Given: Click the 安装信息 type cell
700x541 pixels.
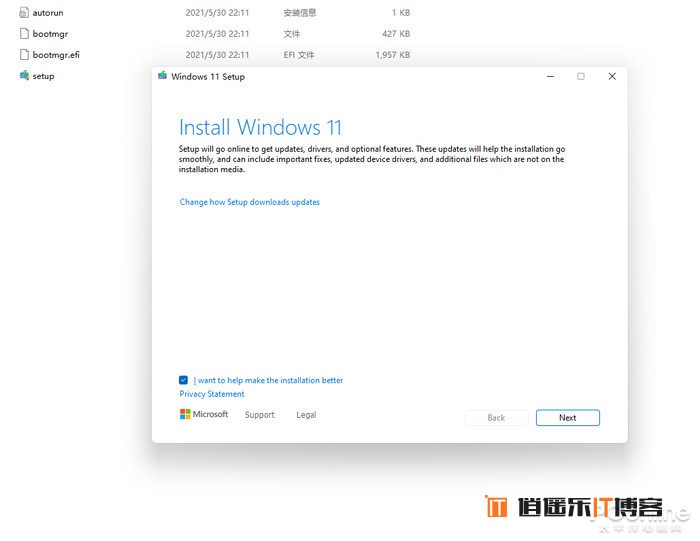Looking at the screenshot, I should (x=300, y=13).
